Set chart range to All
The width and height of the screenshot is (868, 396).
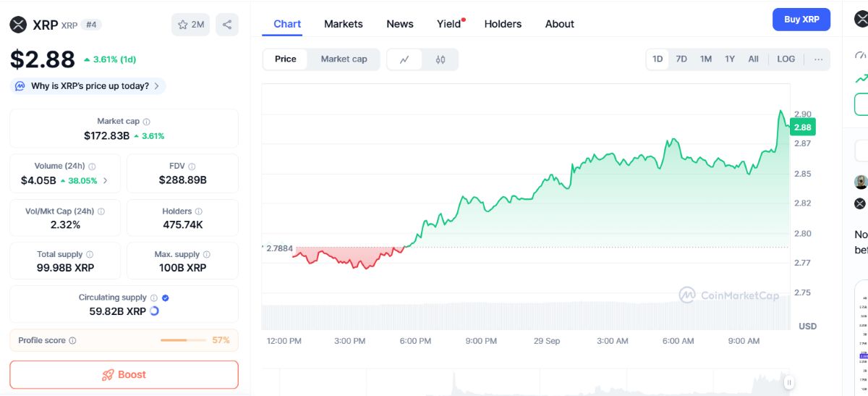coord(753,59)
